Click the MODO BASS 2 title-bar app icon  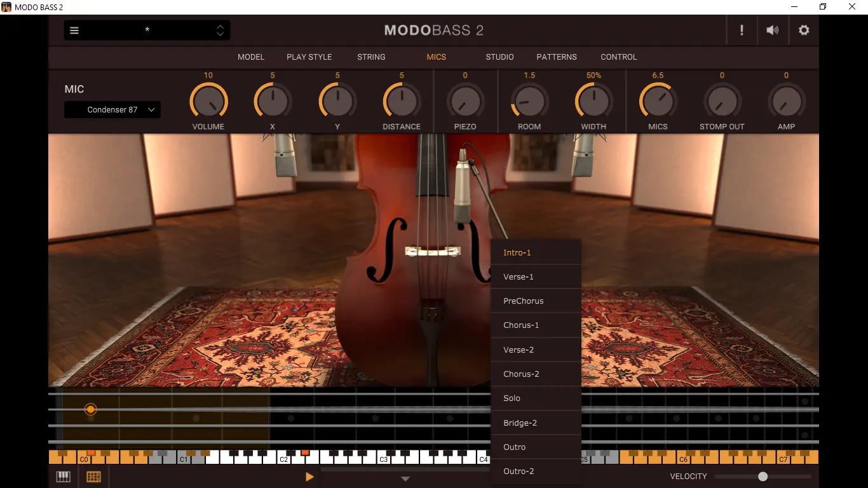click(x=6, y=7)
